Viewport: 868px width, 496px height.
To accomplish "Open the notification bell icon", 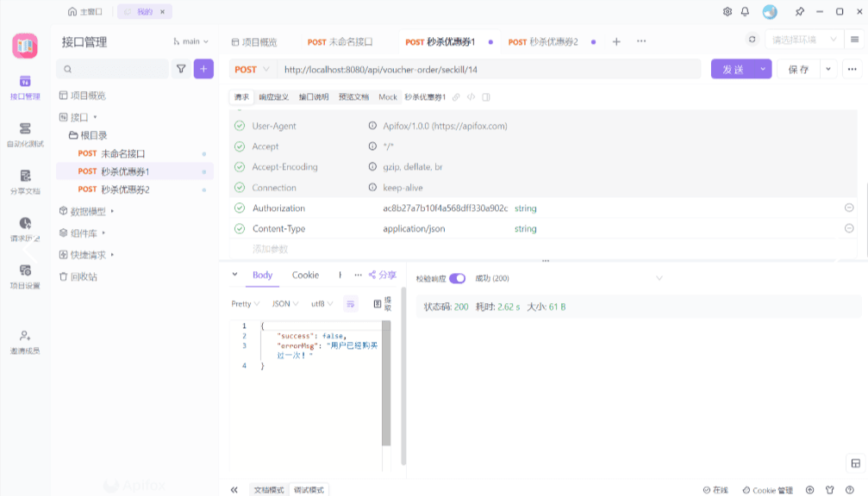I will coord(745,12).
